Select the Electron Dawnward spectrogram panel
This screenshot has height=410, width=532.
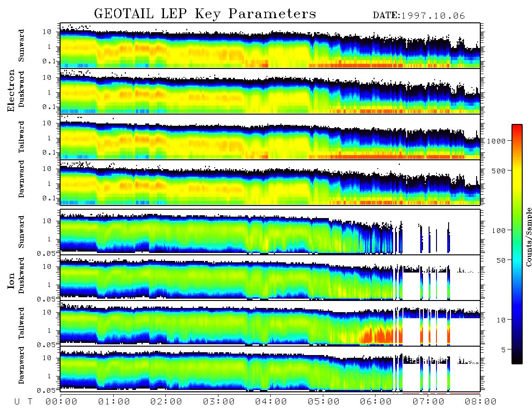tap(270, 183)
